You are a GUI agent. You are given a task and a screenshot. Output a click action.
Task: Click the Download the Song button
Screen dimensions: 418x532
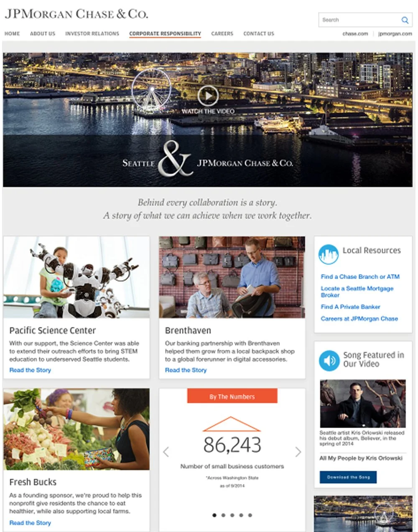click(348, 477)
